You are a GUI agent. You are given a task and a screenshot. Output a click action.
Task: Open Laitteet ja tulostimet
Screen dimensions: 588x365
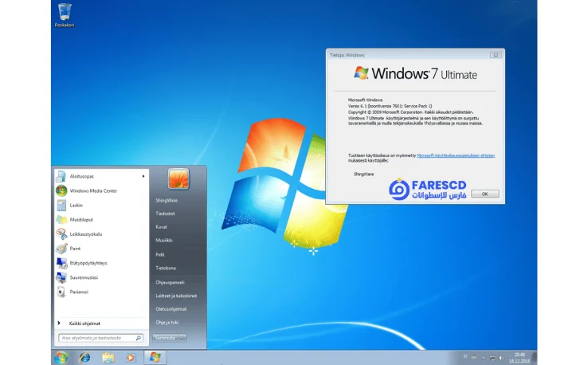[x=176, y=296]
